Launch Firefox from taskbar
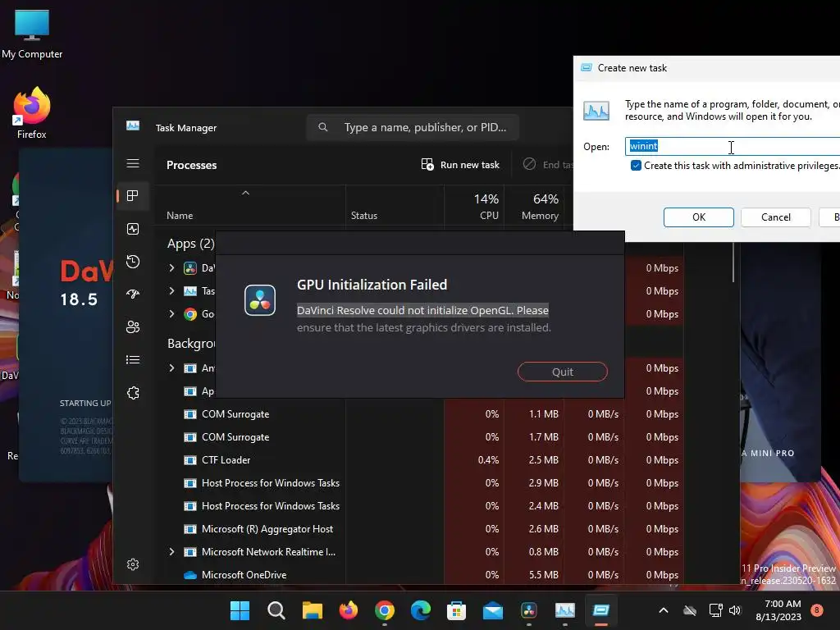Viewport: 840px width, 630px height. coord(348,610)
